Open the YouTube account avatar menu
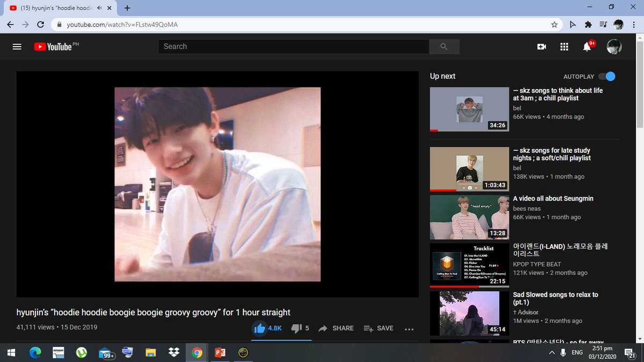This screenshot has height=362, width=644. click(x=614, y=47)
